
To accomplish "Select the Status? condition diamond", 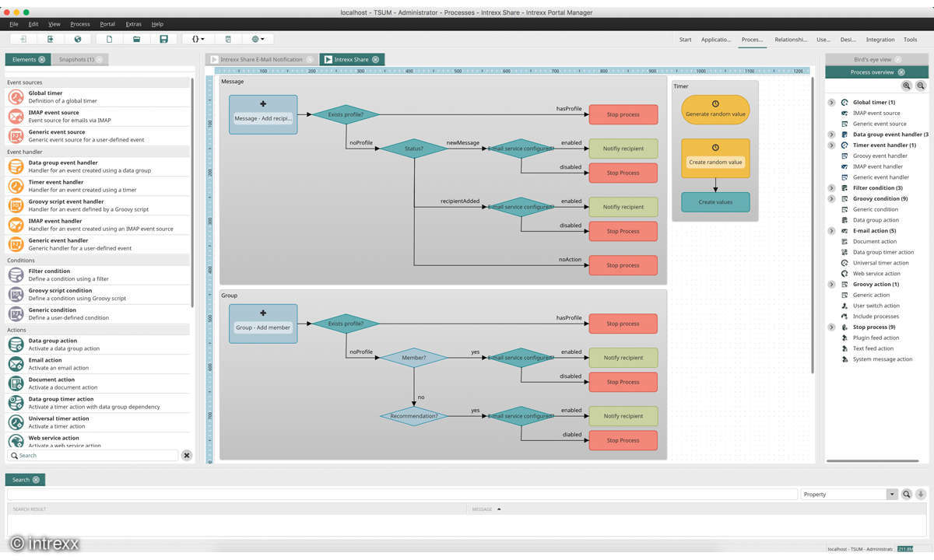I will (414, 149).
